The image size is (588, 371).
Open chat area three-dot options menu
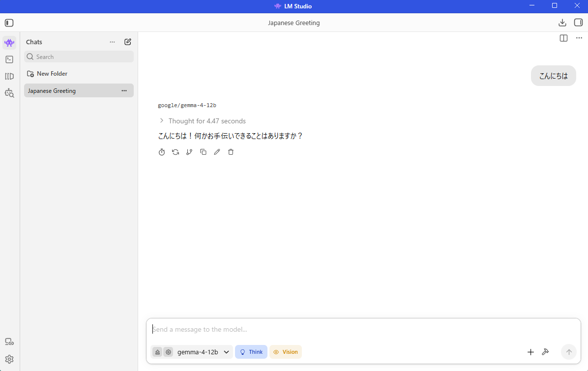coord(579,38)
